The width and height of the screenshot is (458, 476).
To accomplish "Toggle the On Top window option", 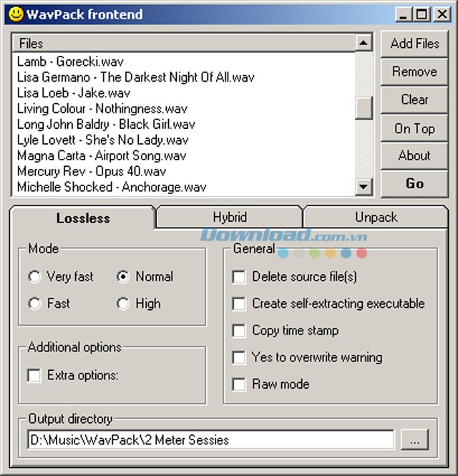I will [414, 128].
